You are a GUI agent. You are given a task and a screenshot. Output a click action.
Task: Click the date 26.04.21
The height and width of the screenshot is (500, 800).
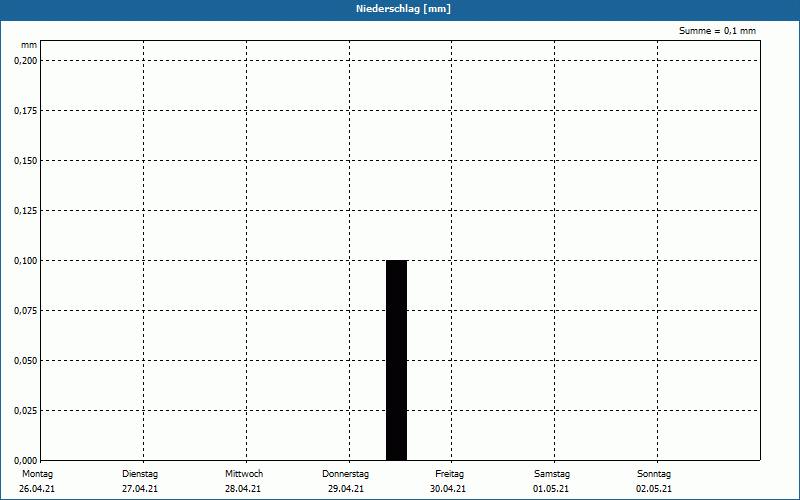pyautogui.click(x=37, y=489)
